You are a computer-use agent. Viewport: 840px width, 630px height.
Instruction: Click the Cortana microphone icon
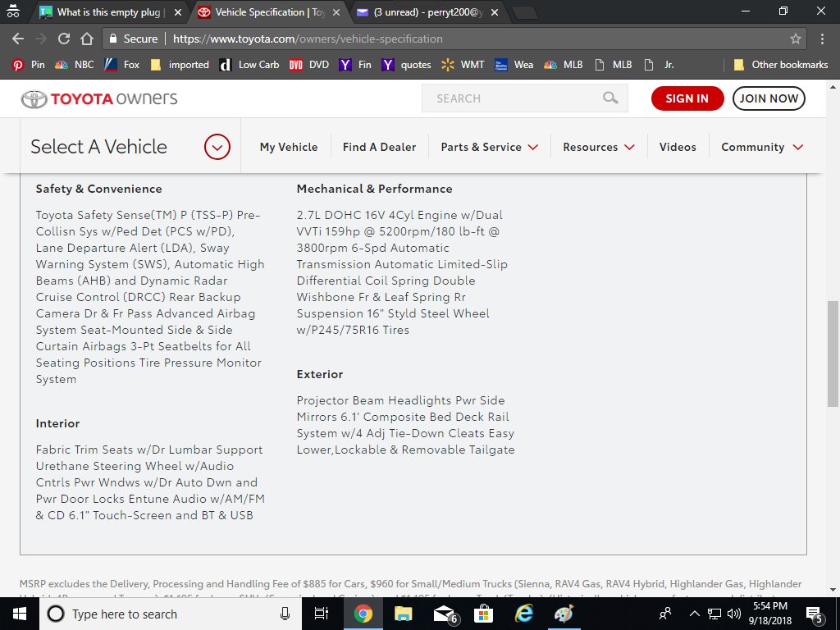click(285, 614)
